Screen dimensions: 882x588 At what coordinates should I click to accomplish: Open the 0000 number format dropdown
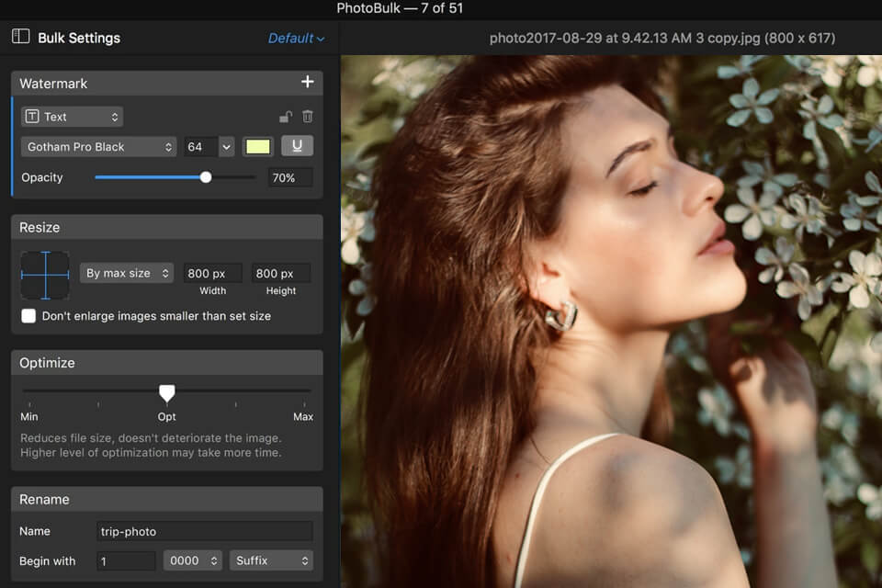point(192,561)
